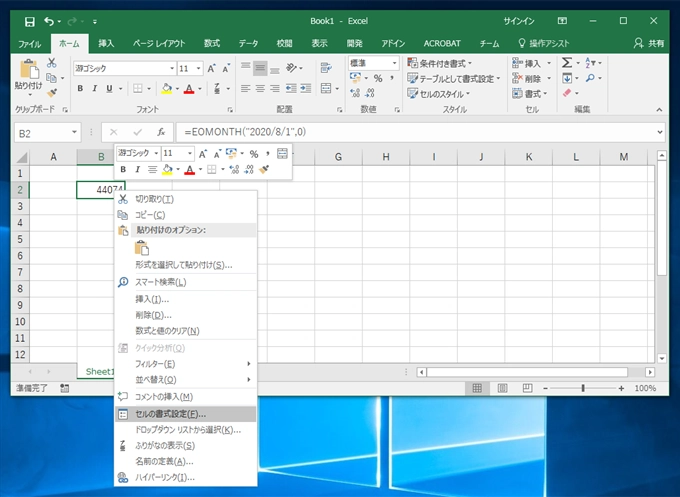This screenshot has width=680, height=497.
Task: Click the mini toolbar percent button
Action: (254, 154)
